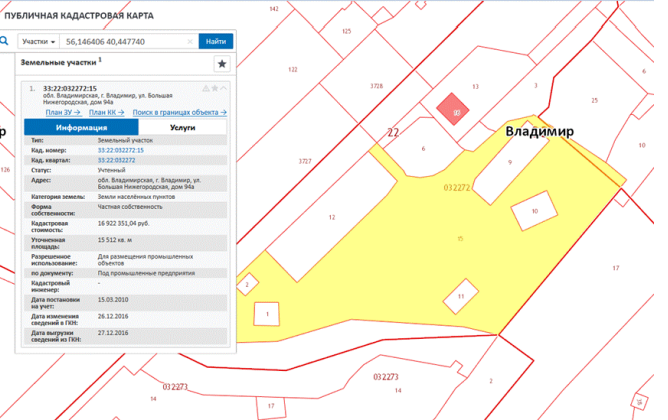Image resolution: width=668 pixels, height=420 pixels.
Task: Click the Найти search button
Action: 216,41
